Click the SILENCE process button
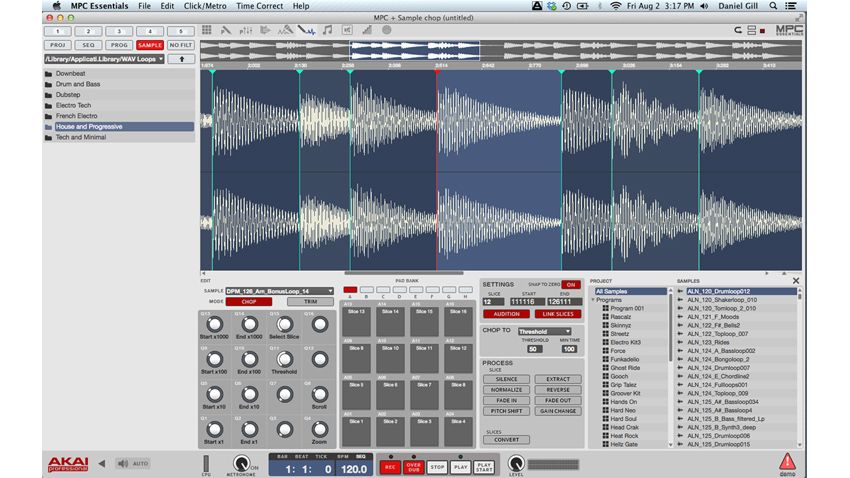Screen dimensions: 850x478 point(506,379)
